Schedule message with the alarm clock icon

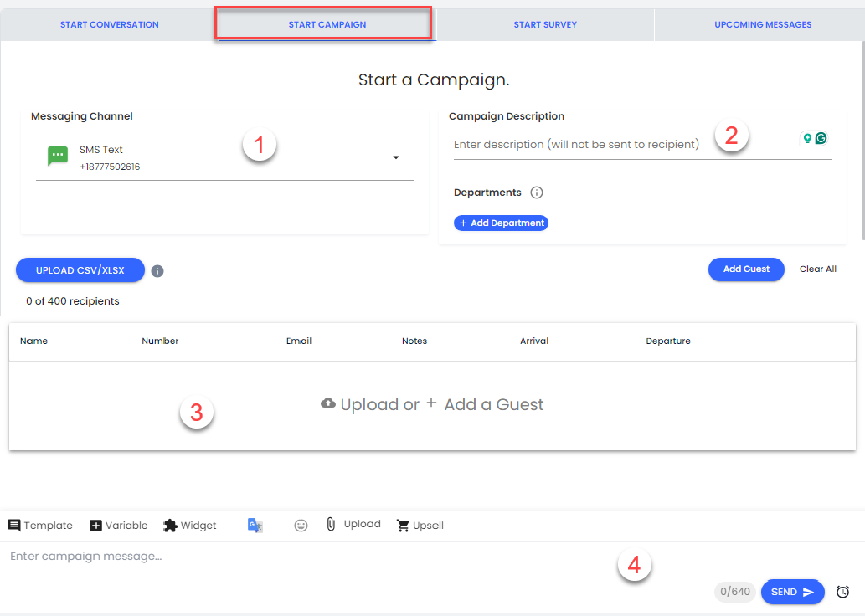[843, 592]
